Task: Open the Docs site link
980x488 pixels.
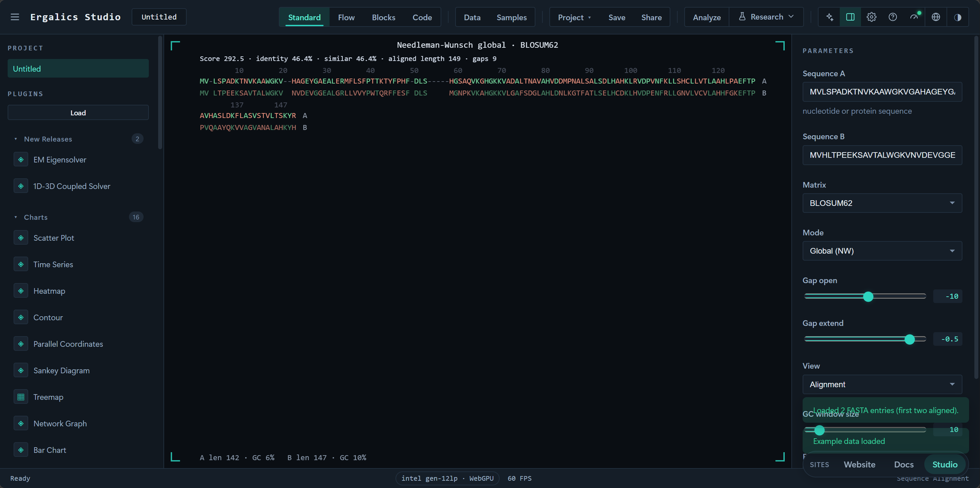Action: [x=903, y=464]
